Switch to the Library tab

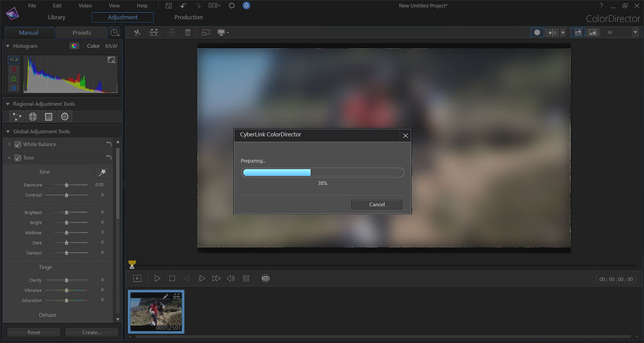[57, 17]
